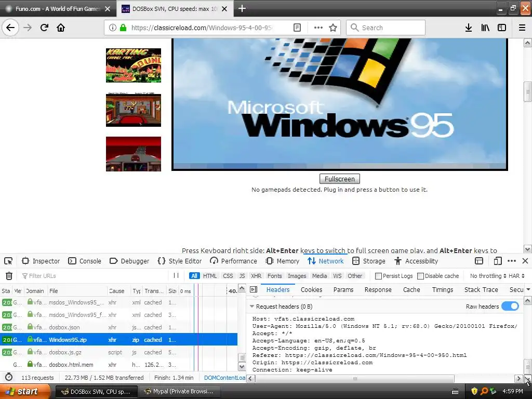The width and height of the screenshot is (532, 399).
Task: Select the dosbox.js.gz request row
Action: click(x=119, y=352)
